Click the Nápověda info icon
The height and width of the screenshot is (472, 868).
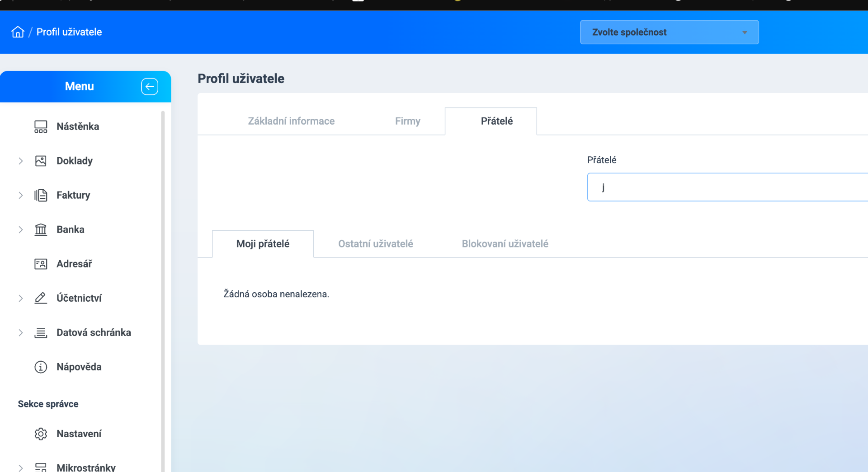pyautogui.click(x=41, y=367)
